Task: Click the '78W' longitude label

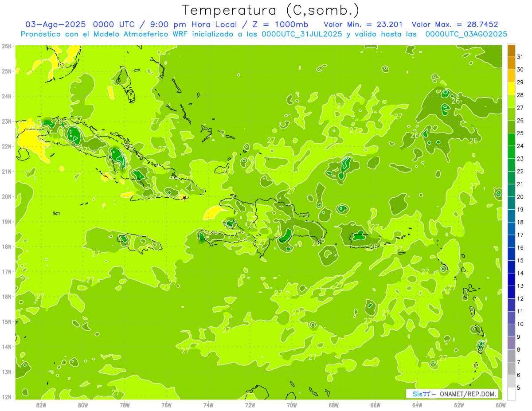Action: click(x=125, y=405)
